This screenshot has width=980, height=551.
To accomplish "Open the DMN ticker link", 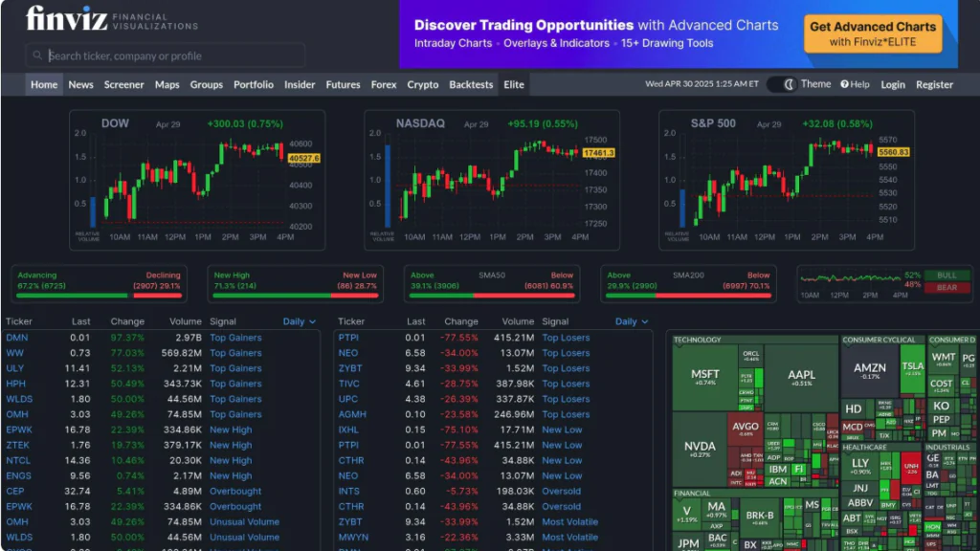I will (x=17, y=338).
